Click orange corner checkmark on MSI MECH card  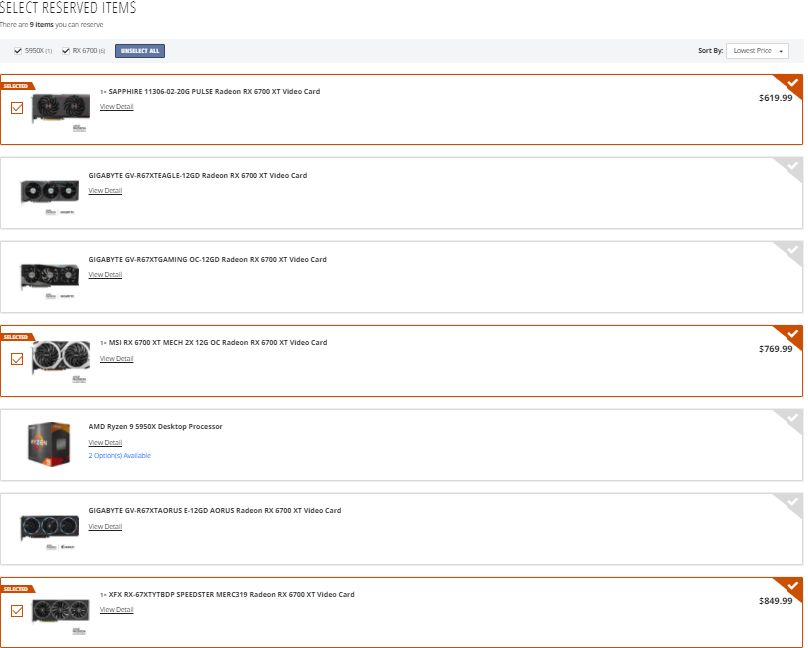coord(792,334)
